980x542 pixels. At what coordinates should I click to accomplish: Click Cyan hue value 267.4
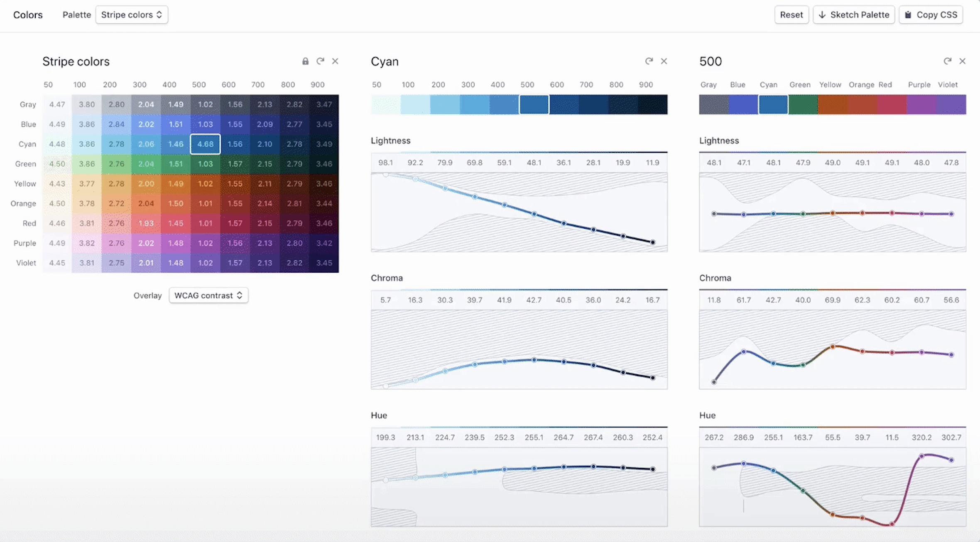tap(593, 437)
